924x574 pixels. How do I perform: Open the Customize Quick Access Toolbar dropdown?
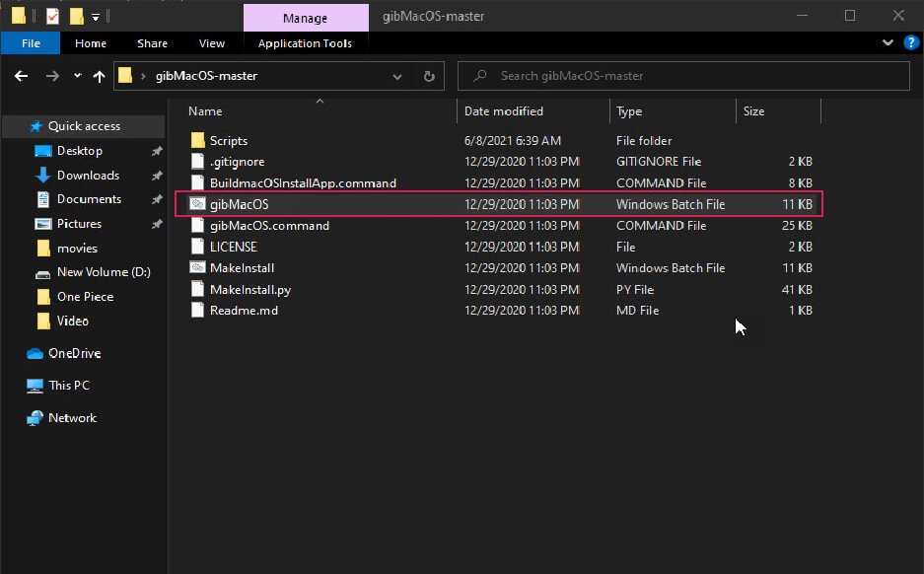[96, 17]
